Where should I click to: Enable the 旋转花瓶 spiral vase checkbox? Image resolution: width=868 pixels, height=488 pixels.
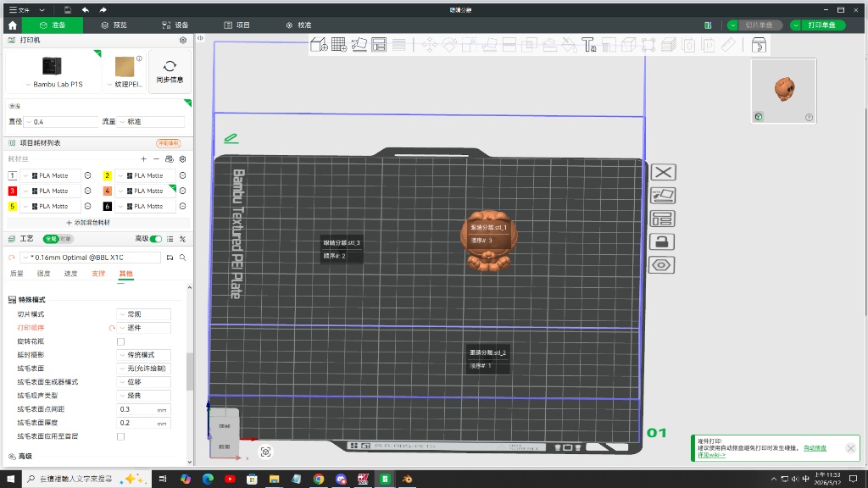point(120,342)
